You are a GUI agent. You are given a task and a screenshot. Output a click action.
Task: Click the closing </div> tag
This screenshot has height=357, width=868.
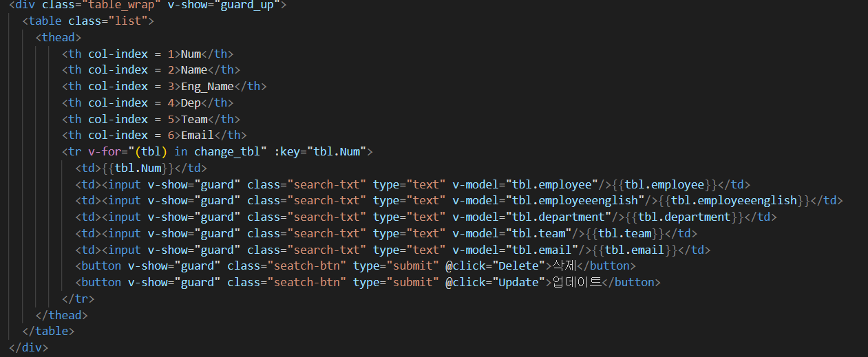click(29, 348)
